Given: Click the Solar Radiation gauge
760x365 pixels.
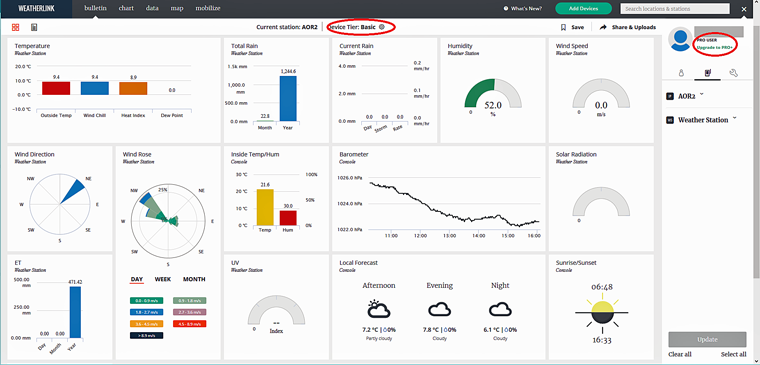Looking at the screenshot, I should coord(601,202).
